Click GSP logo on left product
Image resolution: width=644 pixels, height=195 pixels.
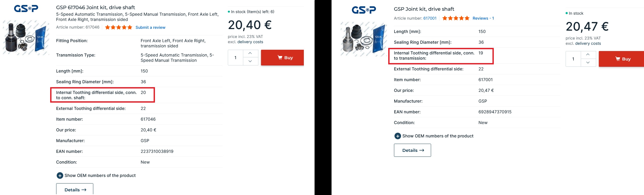point(26,9)
